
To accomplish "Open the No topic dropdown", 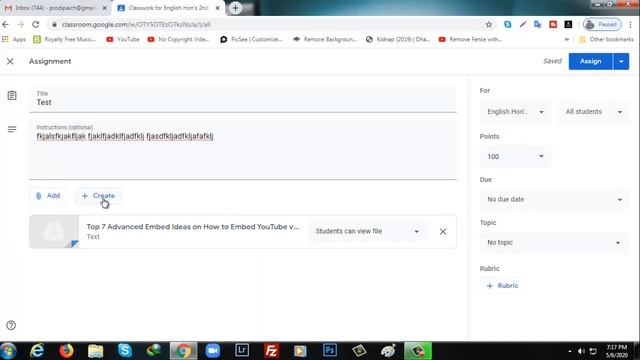I will [x=554, y=243].
